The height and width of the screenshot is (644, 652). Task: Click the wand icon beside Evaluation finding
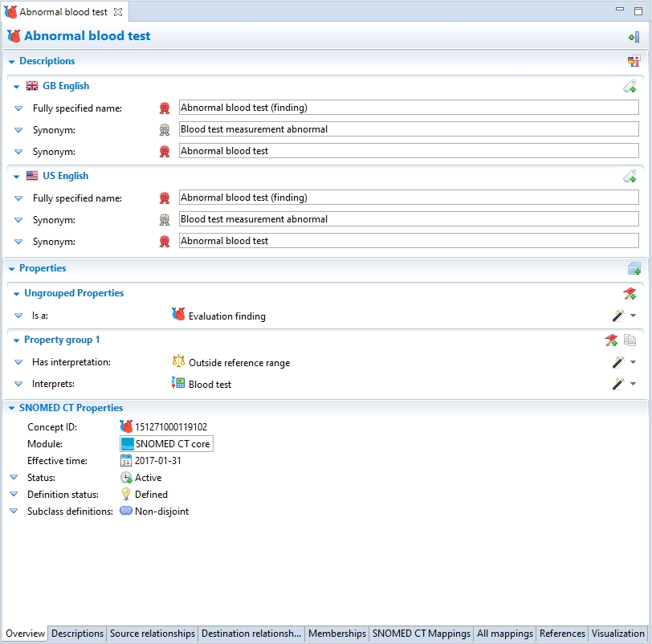coord(617,316)
